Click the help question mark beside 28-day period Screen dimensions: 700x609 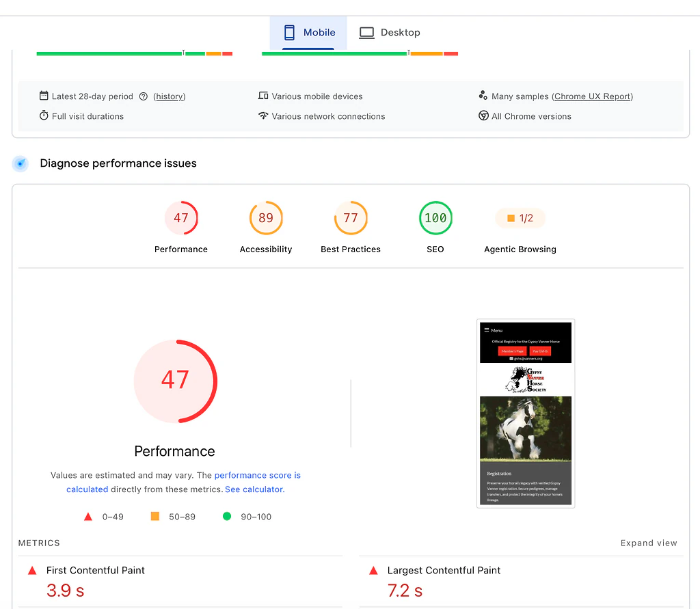click(144, 96)
